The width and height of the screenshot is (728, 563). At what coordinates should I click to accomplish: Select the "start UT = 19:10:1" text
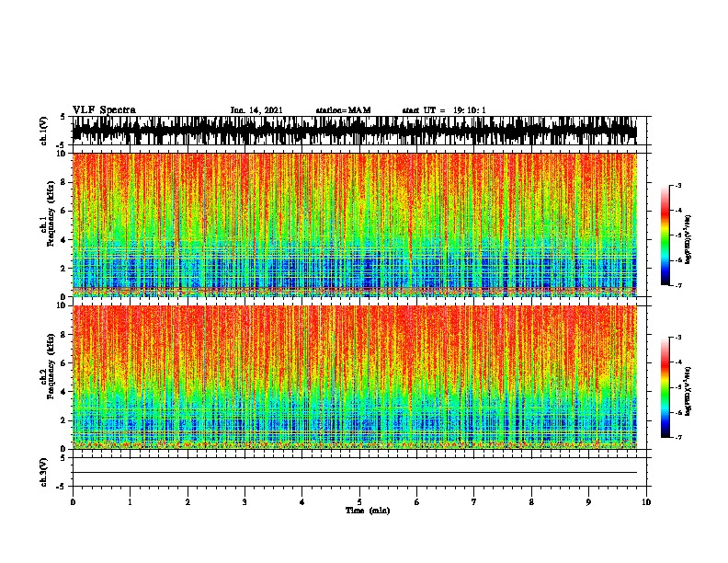[444, 110]
